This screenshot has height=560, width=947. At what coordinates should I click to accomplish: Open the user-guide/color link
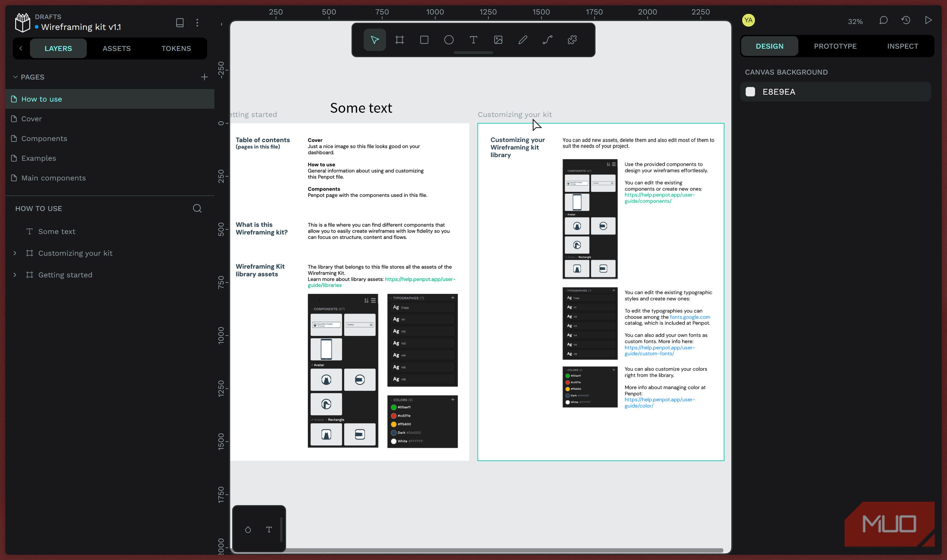coord(659,403)
